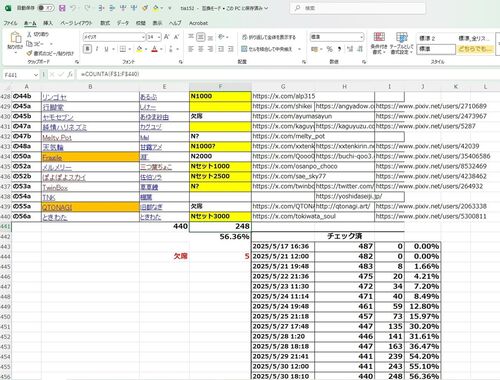
Task: Toggle Underline formatting
Action: 106,49
